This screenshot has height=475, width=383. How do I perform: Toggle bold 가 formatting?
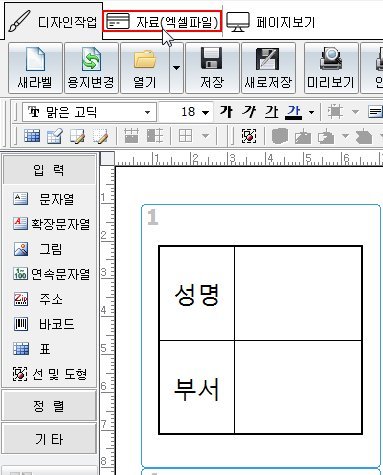click(226, 112)
